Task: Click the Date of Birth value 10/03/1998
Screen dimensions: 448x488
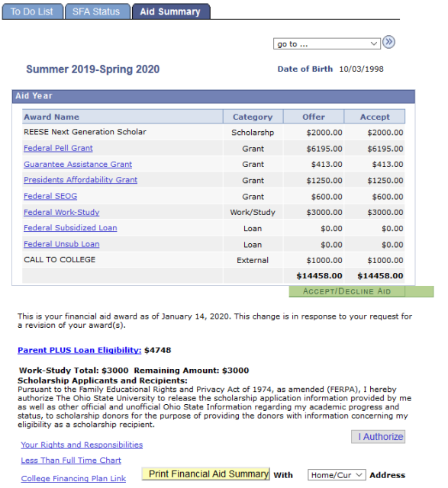Action: (362, 69)
